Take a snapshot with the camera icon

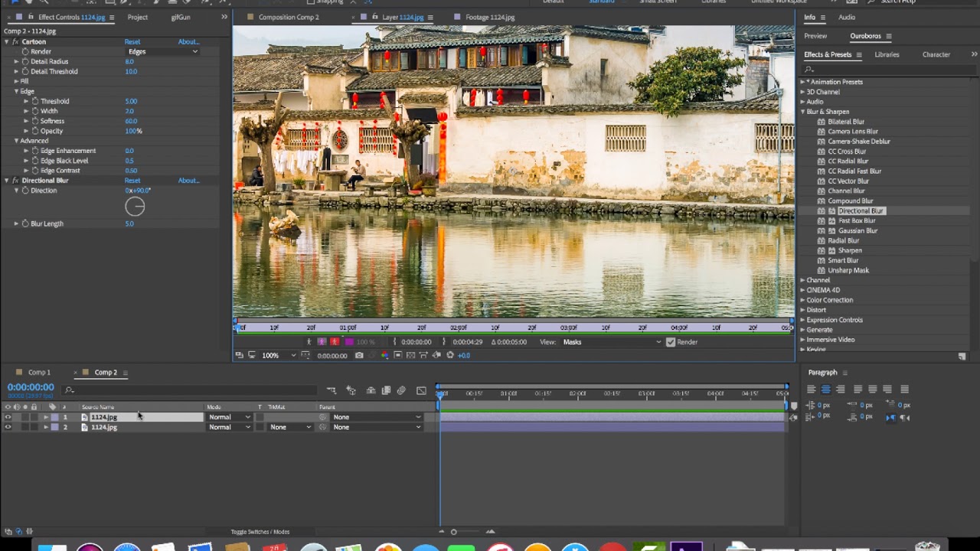(x=359, y=355)
